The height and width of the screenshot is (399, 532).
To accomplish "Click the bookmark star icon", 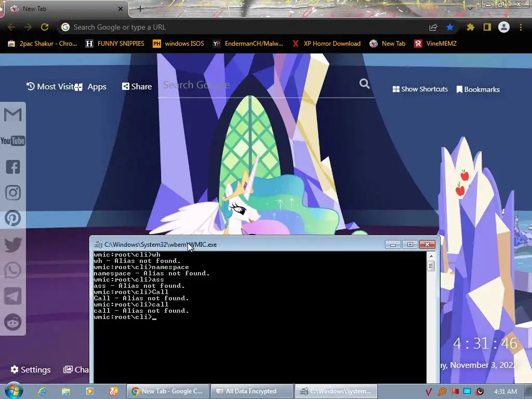I will coord(450,27).
